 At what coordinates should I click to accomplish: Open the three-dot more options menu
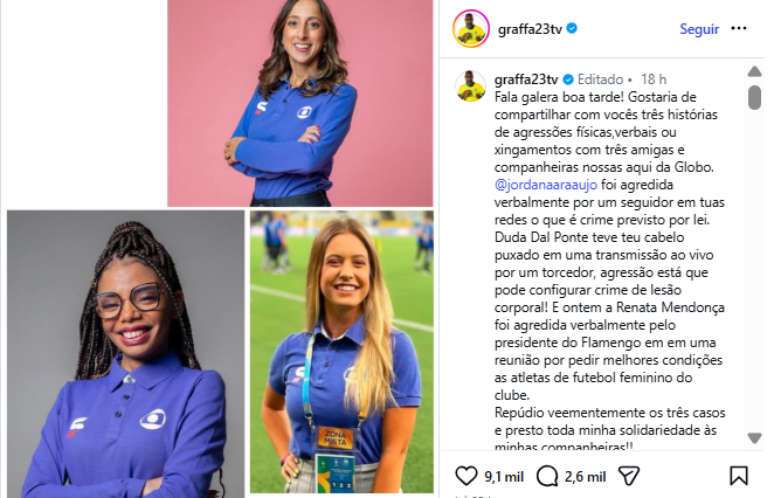coord(738,29)
